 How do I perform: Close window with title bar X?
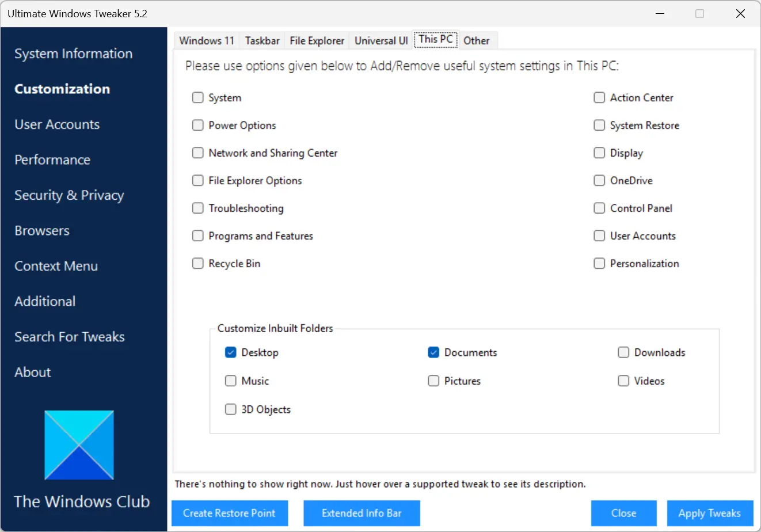click(x=741, y=14)
